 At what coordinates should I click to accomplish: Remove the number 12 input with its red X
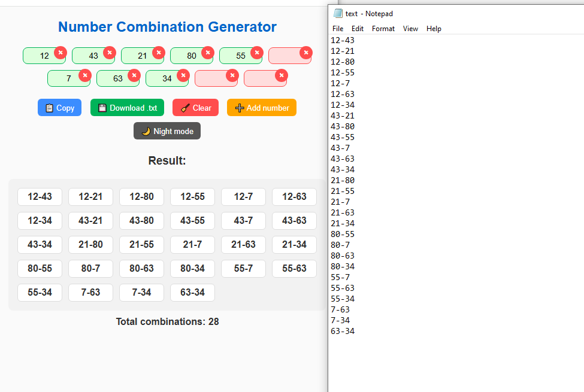click(x=60, y=53)
